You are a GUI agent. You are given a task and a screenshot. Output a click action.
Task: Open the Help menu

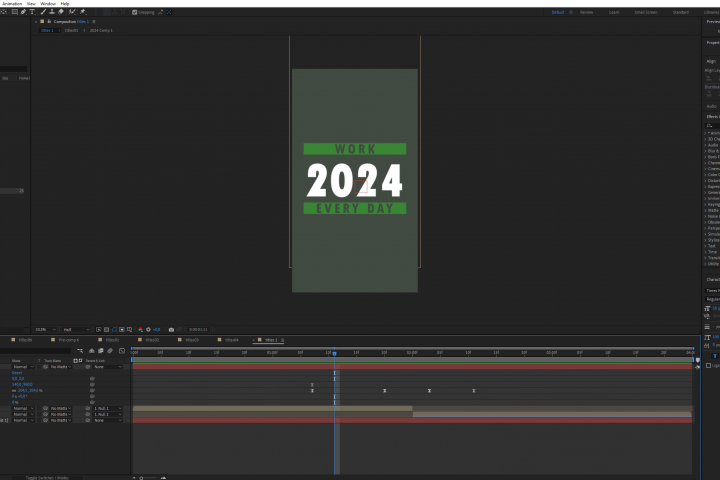(x=65, y=4)
